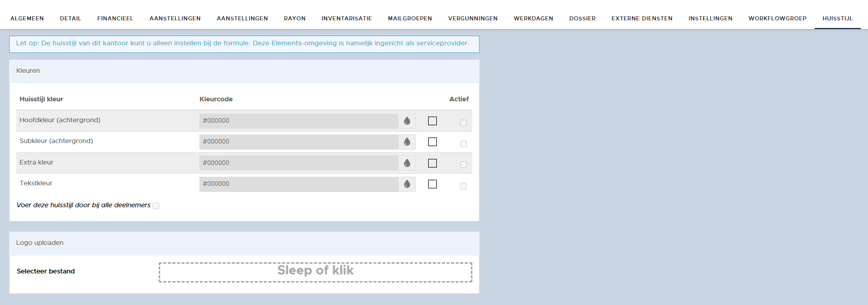Check the Actief box for Tekstkleur

point(463,186)
